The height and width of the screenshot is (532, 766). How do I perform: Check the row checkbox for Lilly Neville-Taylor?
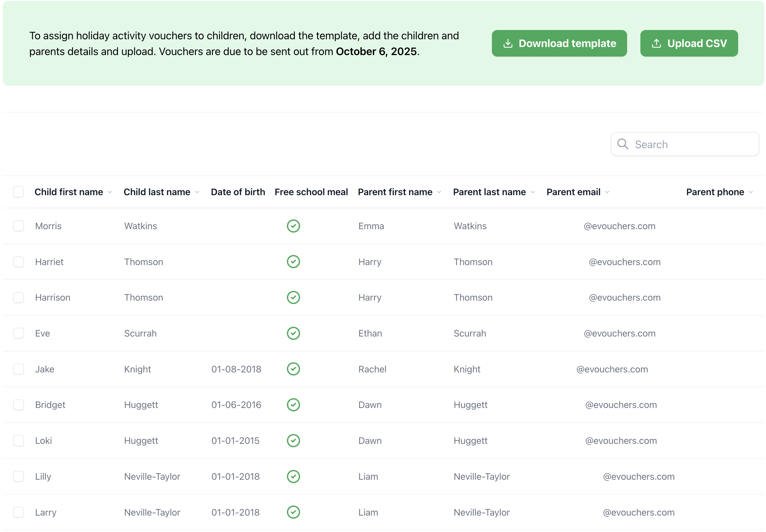[19, 476]
